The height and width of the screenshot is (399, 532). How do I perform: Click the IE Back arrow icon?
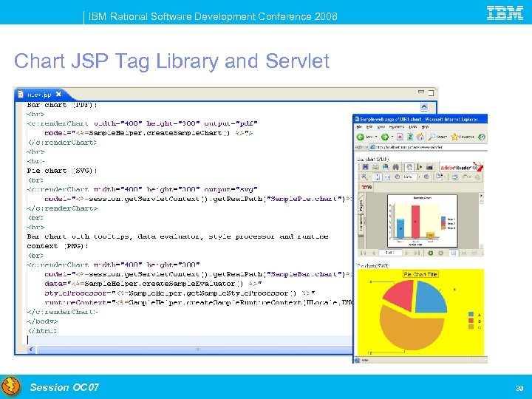pyautogui.click(x=361, y=137)
